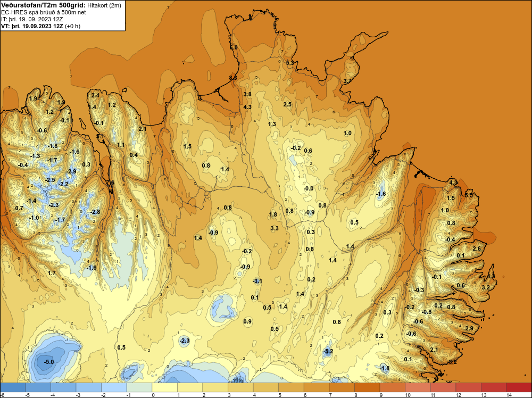This screenshot has height=398, width=532.
Task: Click the 7.6 temperature value by the fjord
Action: pos(110,183)
